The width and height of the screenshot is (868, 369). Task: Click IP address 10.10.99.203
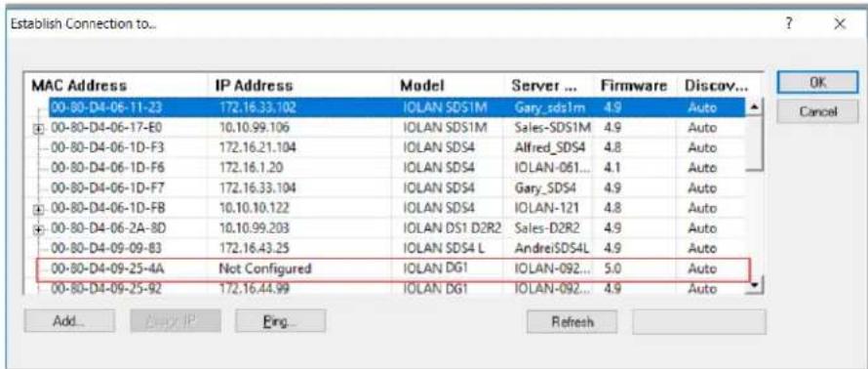(255, 228)
